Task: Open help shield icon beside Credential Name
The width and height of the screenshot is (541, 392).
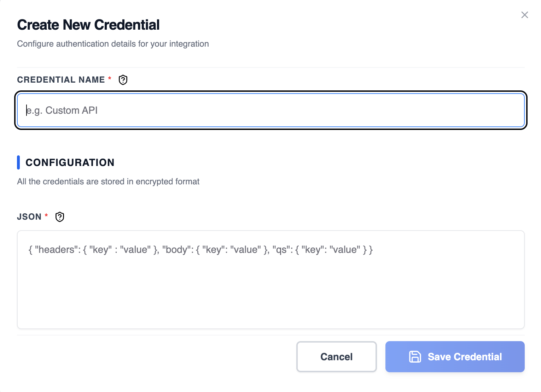Action: pyautogui.click(x=123, y=80)
